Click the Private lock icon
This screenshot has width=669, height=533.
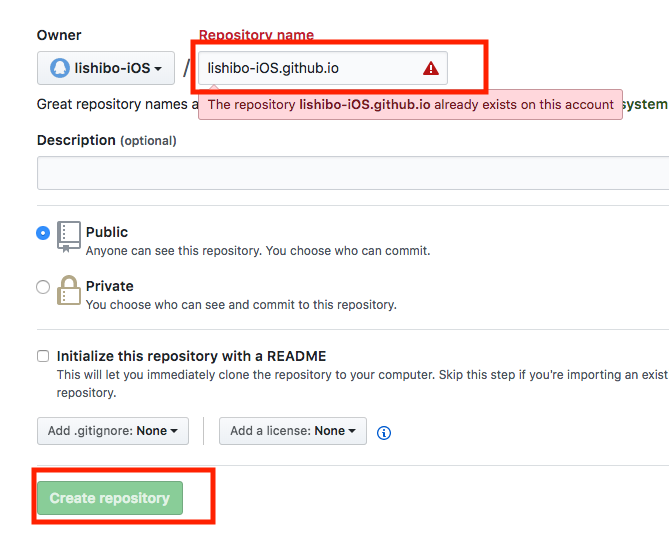(69, 290)
